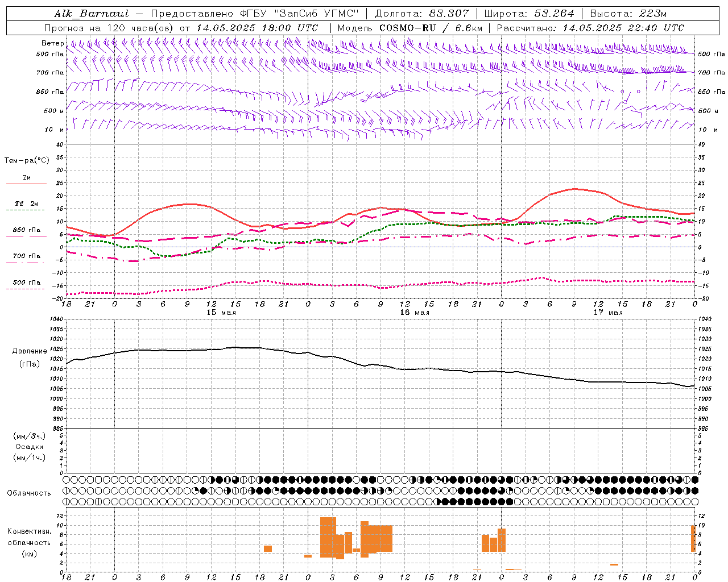Screen dimensions: 728x582
Task: Select the Td 2м dew point legend entry
Action: (x=27, y=203)
